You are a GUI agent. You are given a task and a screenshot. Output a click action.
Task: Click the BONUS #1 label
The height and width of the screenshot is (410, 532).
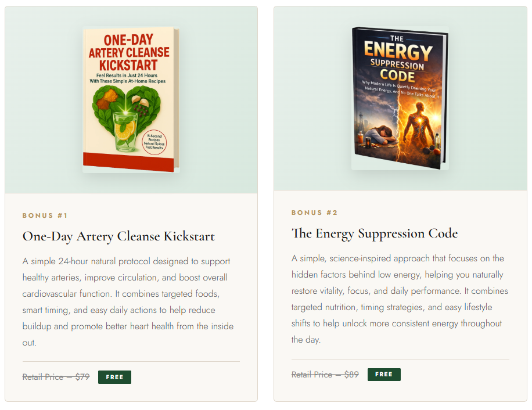45,215
